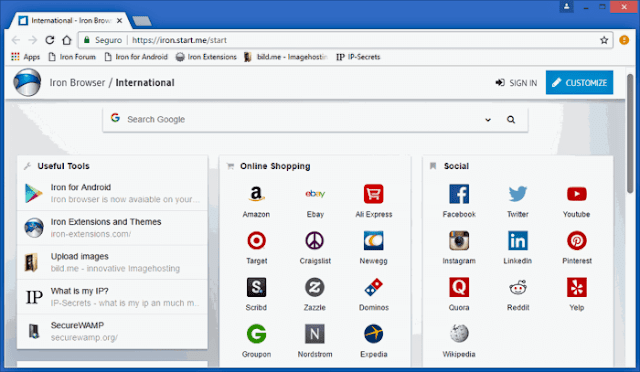Image resolution: width=640 pixels, height=372 pixels.
Task: Open the Ebay shortcut icon
Action: [315, 194]
